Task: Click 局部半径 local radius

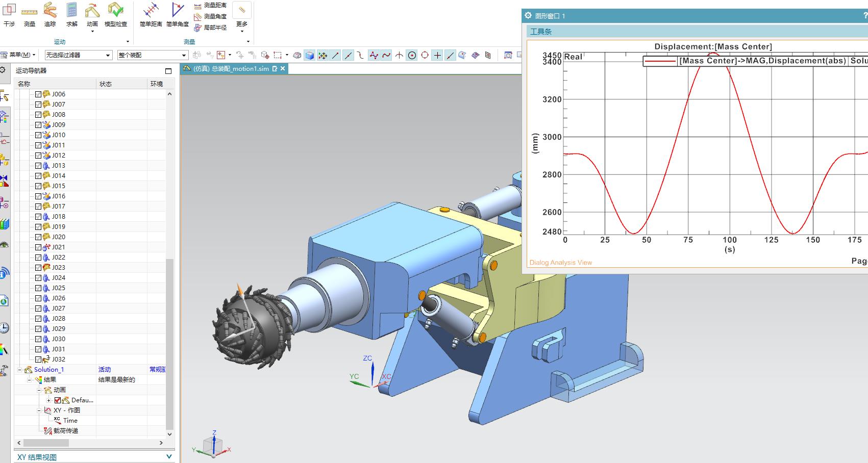Action: point(210,28)
